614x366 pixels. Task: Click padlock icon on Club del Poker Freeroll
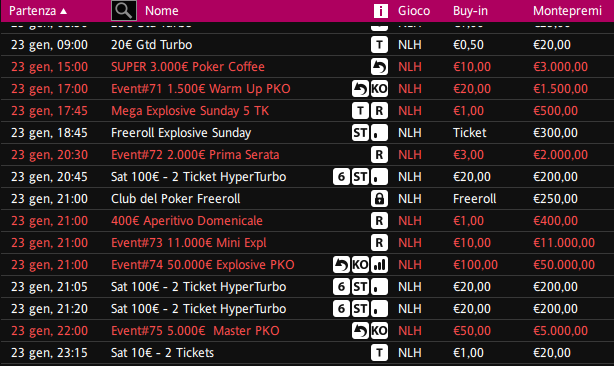(379, 199)
